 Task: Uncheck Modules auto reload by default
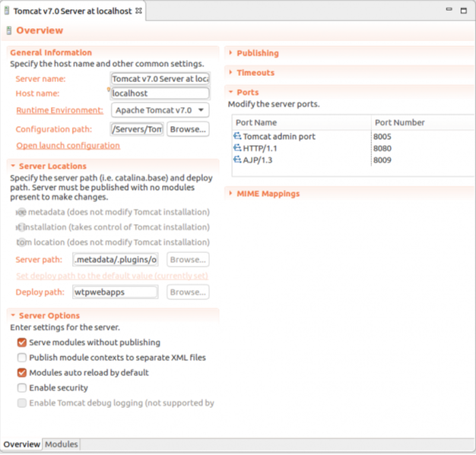click(x=22, y=373)
